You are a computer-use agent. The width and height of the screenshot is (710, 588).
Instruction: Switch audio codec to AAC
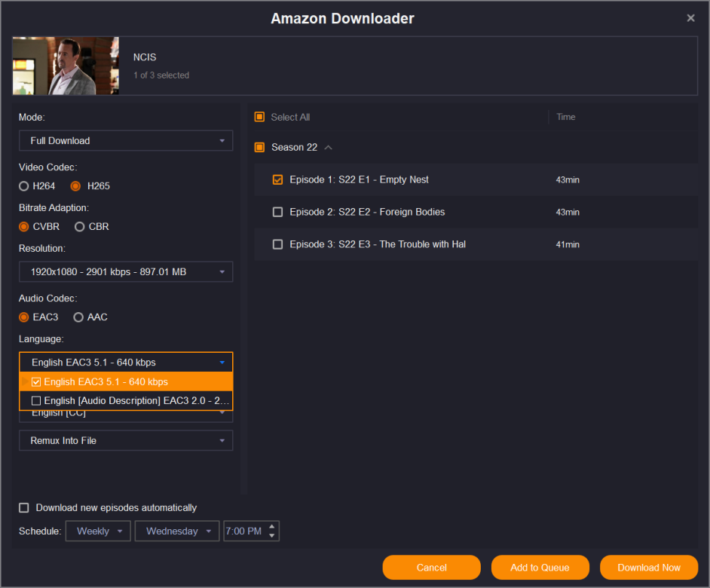pos(78,317)
